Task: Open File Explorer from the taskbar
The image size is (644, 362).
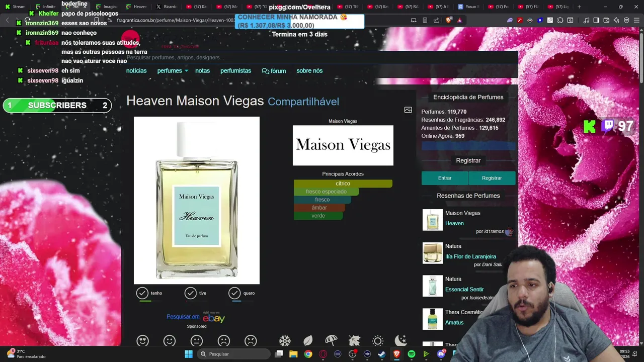Action: coord(293,354)
